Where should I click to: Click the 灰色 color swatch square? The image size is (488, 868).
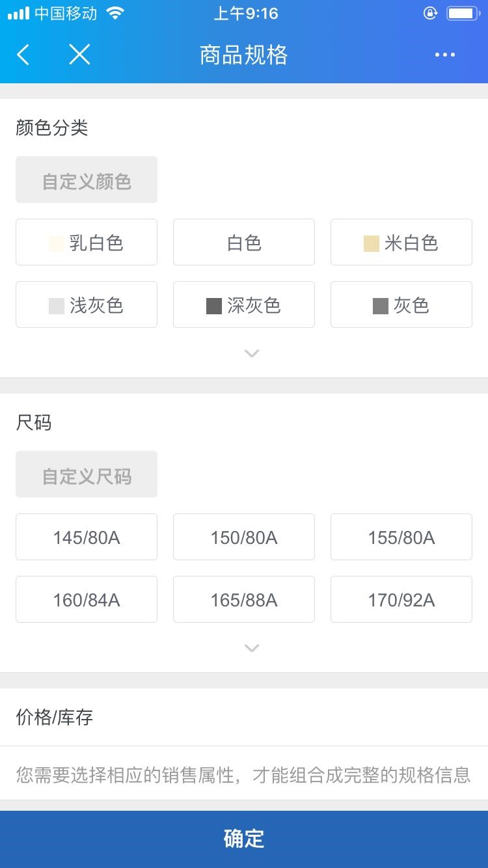click(381, 306)
